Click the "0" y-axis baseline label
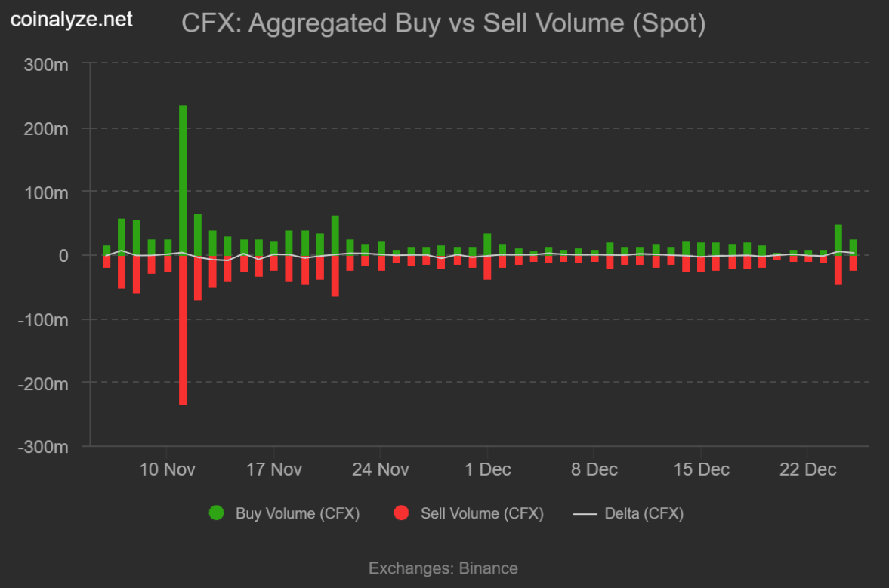 click(63, 256)
